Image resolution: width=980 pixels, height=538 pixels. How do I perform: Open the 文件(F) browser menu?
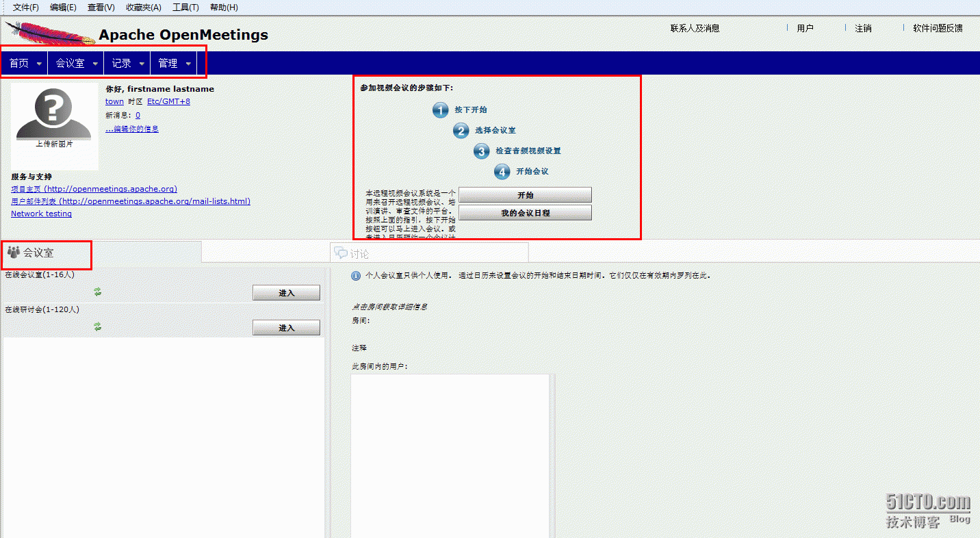point(26,8)
